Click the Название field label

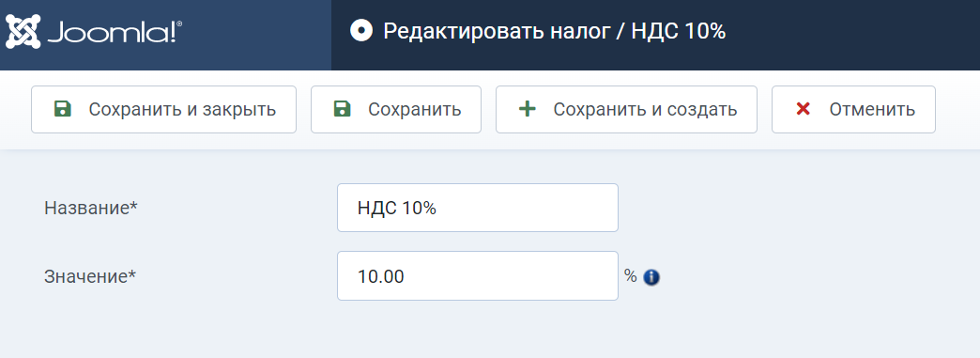tap(91, 208)
